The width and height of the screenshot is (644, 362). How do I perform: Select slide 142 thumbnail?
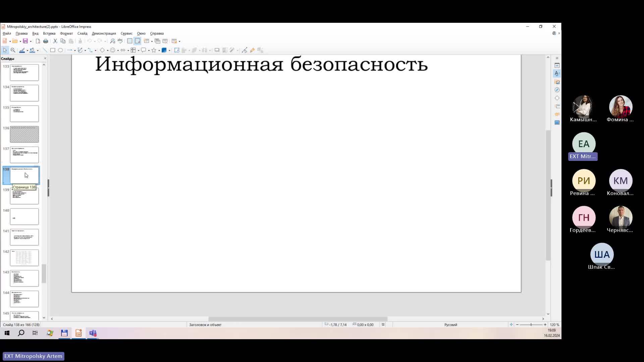24,258
